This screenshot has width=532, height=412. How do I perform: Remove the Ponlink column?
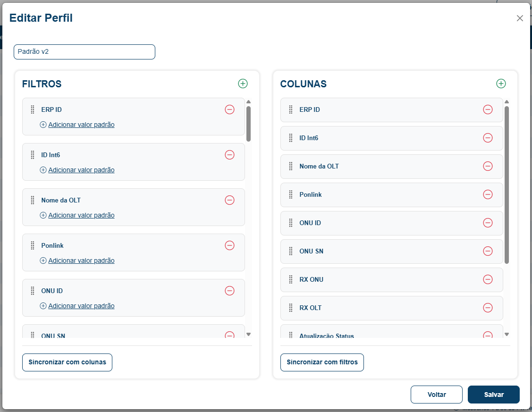[488, 194]
